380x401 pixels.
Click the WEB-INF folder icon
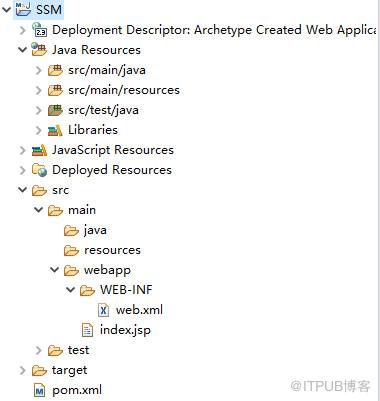click(87, 290)
